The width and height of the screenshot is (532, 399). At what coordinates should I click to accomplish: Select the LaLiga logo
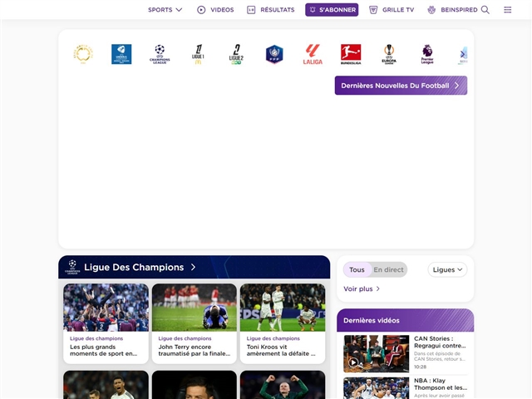313,54
